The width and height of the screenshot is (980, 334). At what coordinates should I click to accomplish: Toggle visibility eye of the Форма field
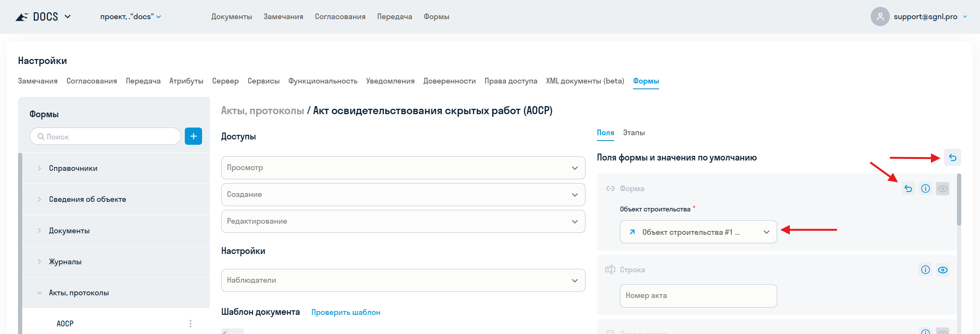pyautogui.click(x=943, y=188)
